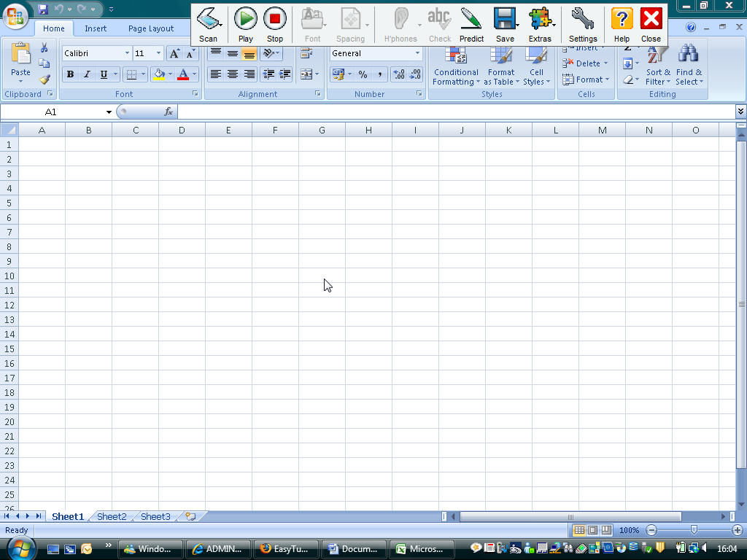Screen dimensions: 747x560
Task: Center text horizontally
Action: coord(233,74)
